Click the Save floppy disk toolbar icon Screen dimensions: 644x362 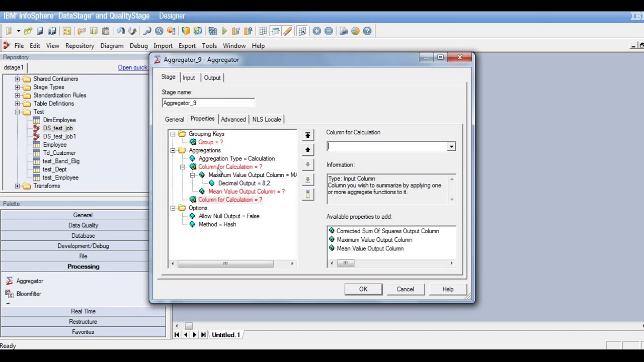(x=40, y=31)
